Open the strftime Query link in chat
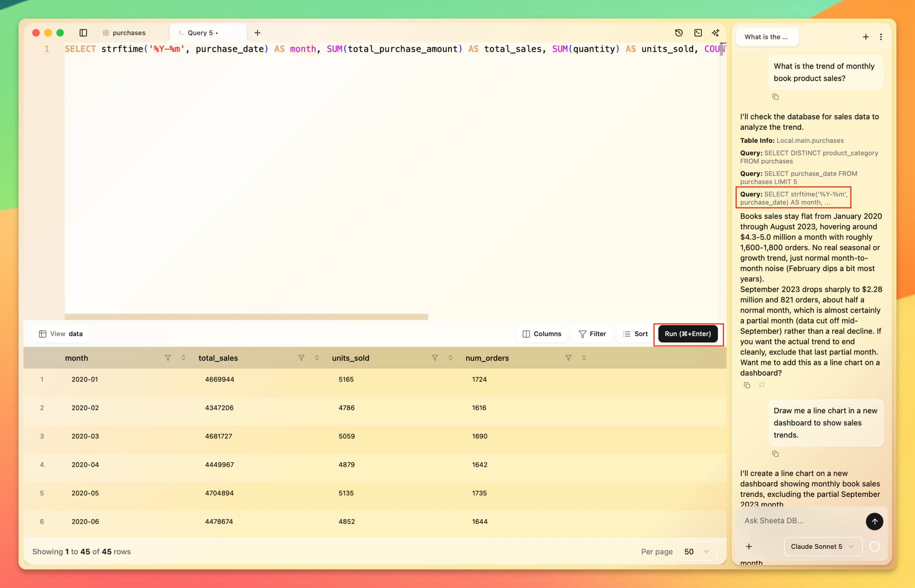The image size is (915, 588). point(793,198)
